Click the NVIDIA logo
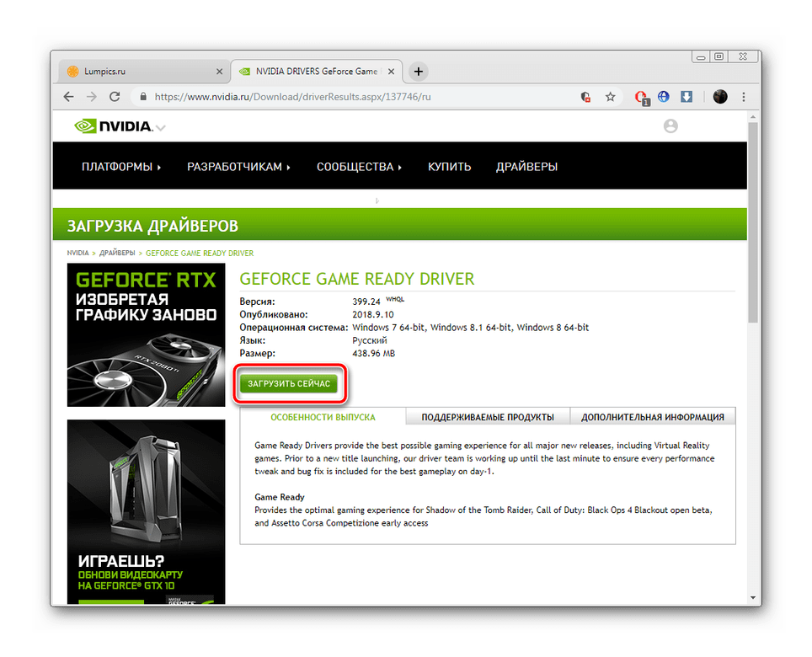This screenshot has width=812, height=657. [114, 126]
